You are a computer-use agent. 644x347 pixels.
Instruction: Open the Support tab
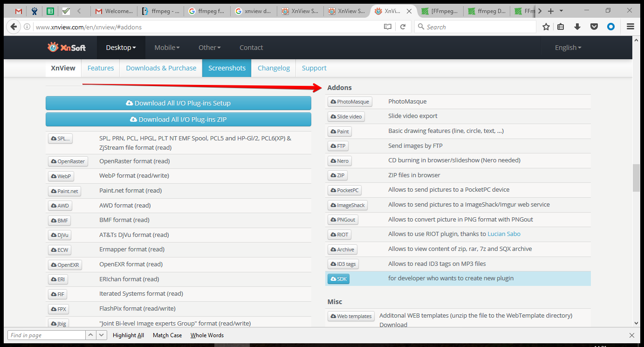tap(314, 68)
